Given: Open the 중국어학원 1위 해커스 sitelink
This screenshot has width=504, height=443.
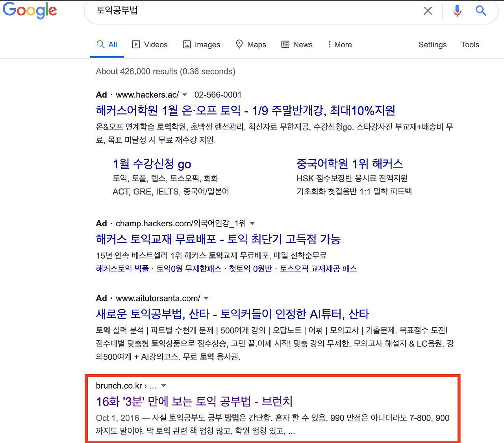Looking at the screenshot, I should pos(350,164).
